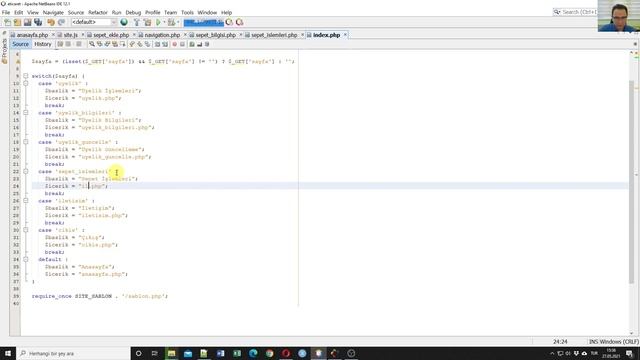This screenshot has height=360, width=640.
Task: Click the New Project toolbar icon
Action: tap(17, 22)
